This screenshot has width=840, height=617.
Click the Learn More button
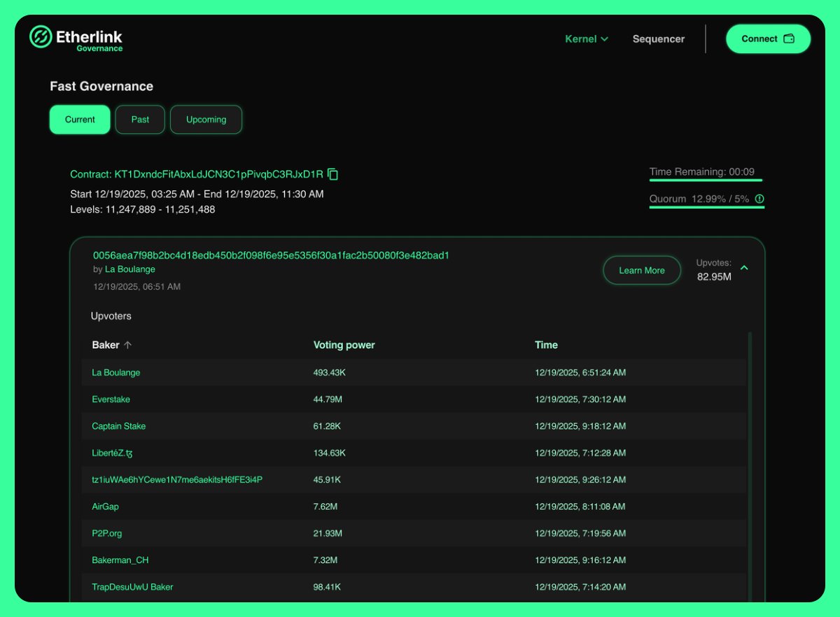pyautogui.click(x=642, y=270)
